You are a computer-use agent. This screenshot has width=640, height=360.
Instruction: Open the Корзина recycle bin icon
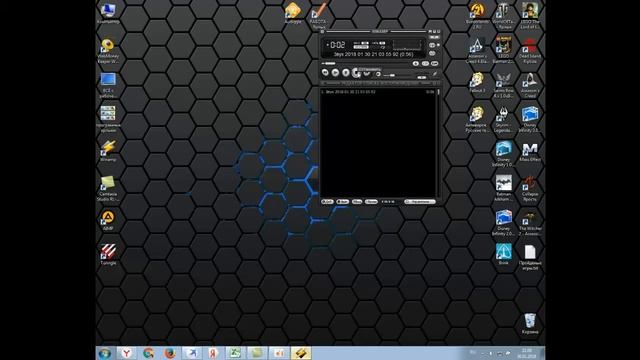[x=530, y=323]
